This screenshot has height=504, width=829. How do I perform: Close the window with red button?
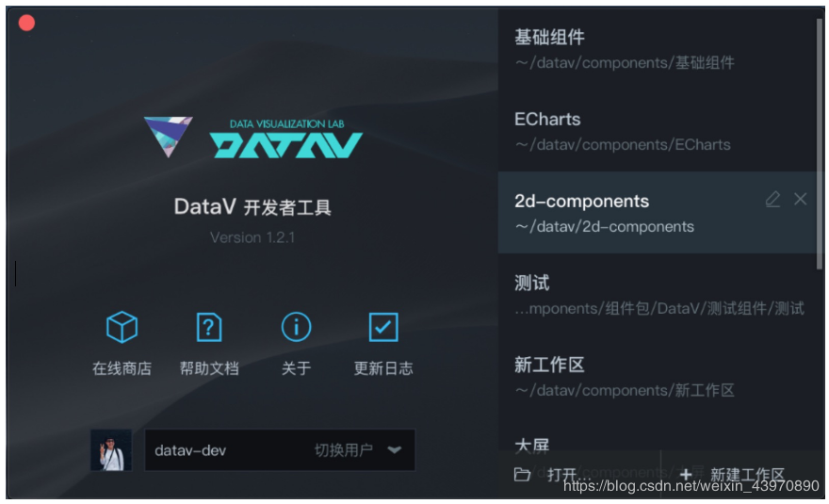[x=26, y=23]
